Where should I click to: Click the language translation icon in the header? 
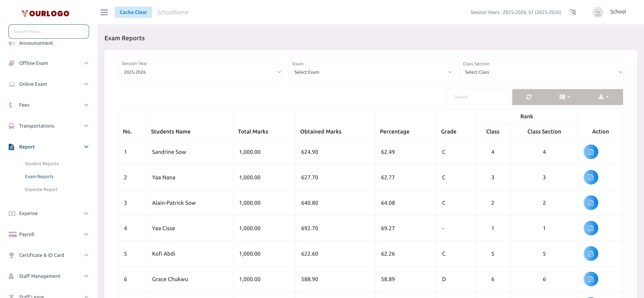coord(572,12)
